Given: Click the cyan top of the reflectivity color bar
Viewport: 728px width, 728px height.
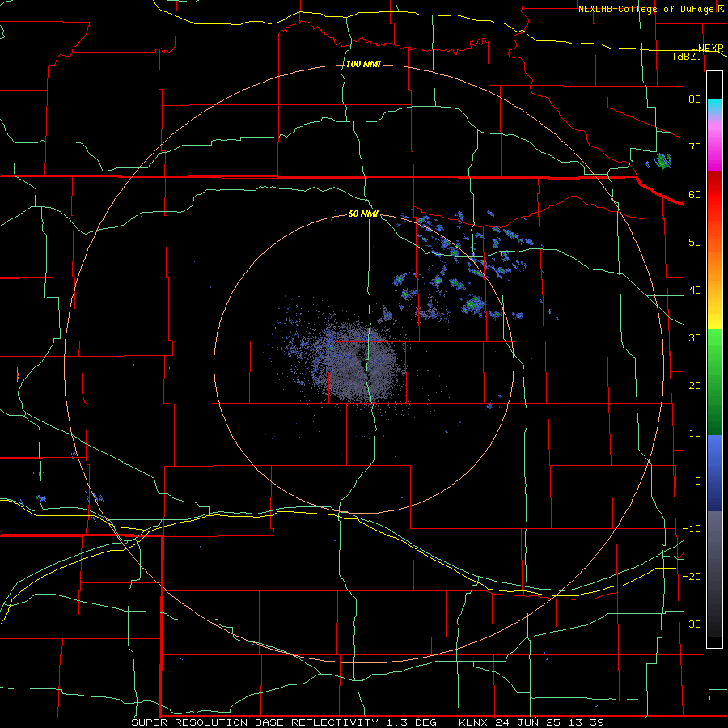Looking at the screenshot, I should pyautogui.click(x=714, y=106).
